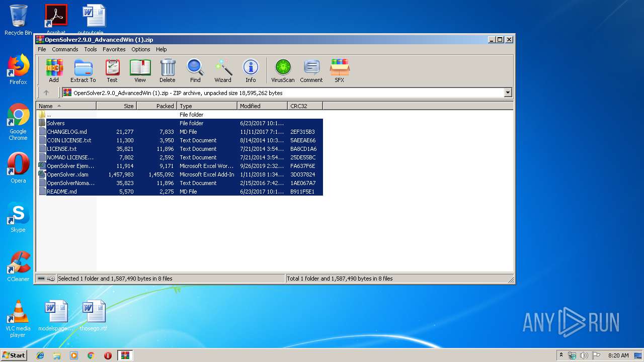The height and width of the screenshot is (362, 644).
Task: Select the Solvers folder row
Action: click(180, 123)
